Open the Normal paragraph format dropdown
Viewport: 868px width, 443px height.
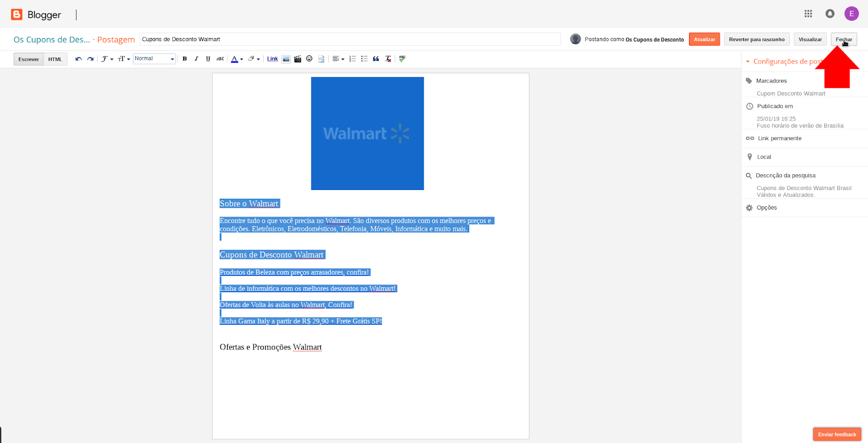click(x=154, y=59)
